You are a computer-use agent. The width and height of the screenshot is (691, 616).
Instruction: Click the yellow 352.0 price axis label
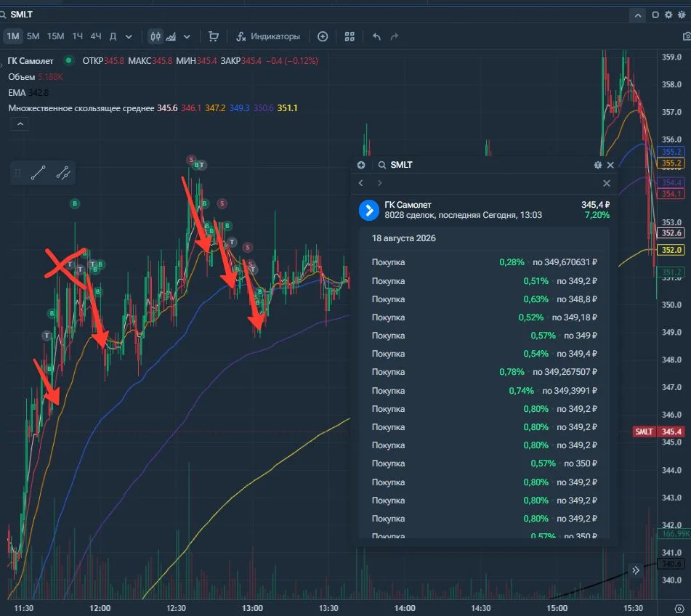pyautogui.click(x=671, y=250)
